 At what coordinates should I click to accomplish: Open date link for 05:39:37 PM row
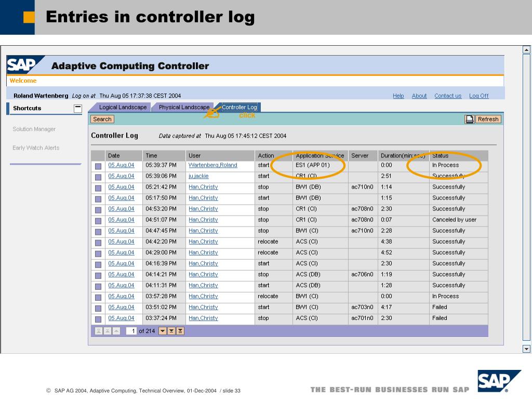tap(121, 165)
